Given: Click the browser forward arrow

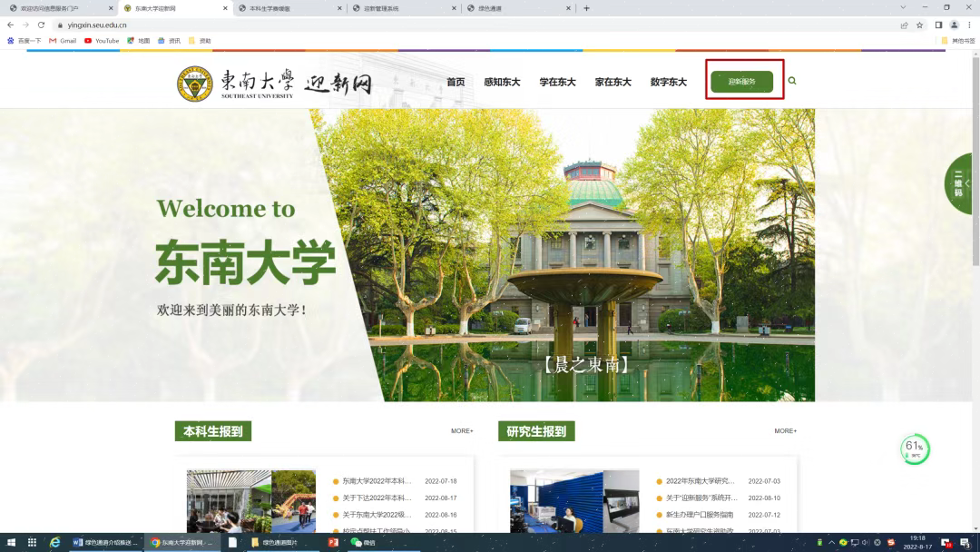Looking at the screenshot, I should [x=25, y=25].
